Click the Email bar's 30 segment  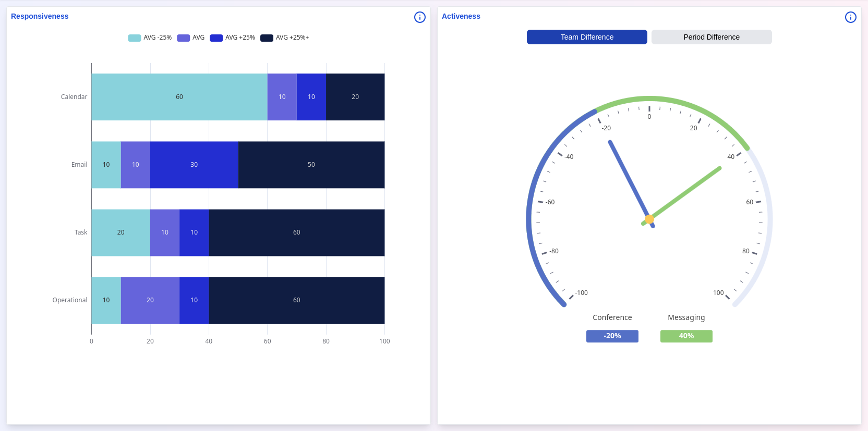click(x=194, y=165)
